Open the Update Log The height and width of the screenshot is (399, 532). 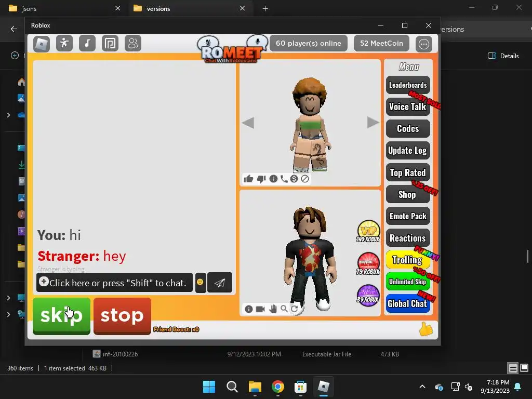point(408,150)
